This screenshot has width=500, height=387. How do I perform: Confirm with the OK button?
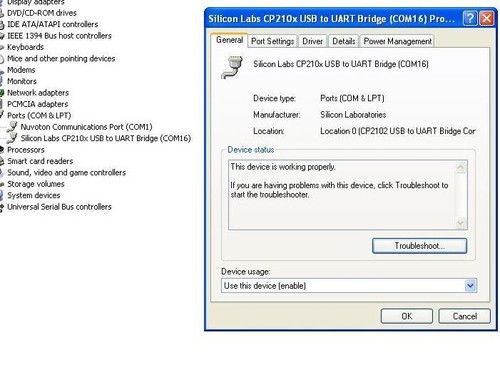click(x=407, y=316)
